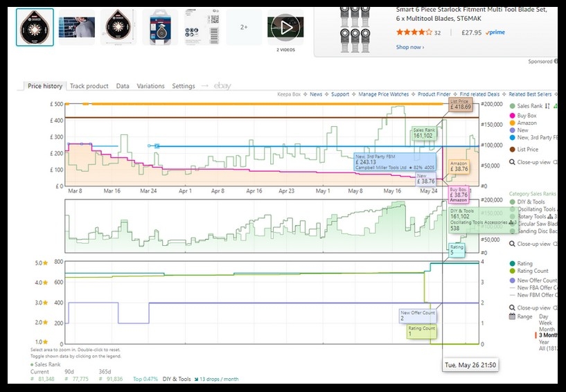Click the 'Tue, May 26 21:50' date tooltip

point(470,365)
